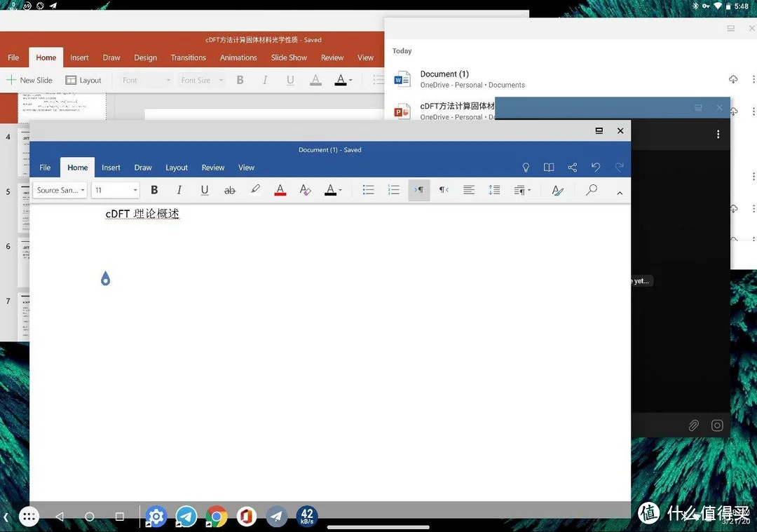
Task: Open Read mode book icon in Word
Action: 549,168
